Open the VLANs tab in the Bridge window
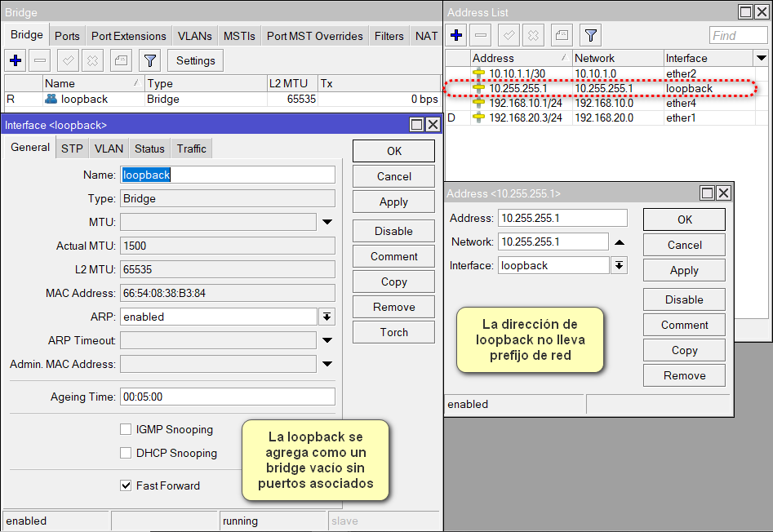Image resolution: width=773 pixels, height=532 pixels. point(194,36)
